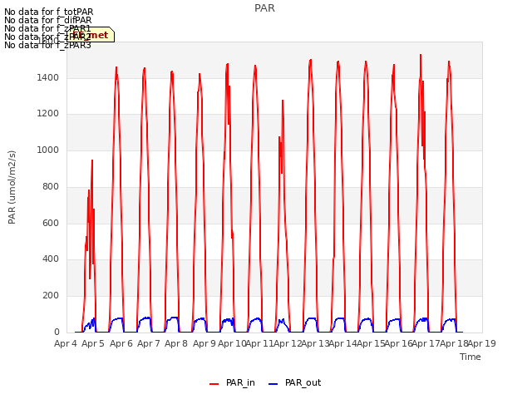The width and height of the screenshot is (532, 399).
Task: Toggle the PAR_in legend entry
Action: [x=232, y=382]
